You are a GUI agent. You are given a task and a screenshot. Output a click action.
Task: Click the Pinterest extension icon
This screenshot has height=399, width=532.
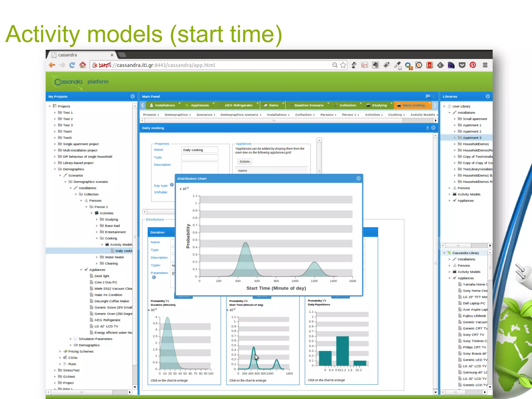pos(473,65)
